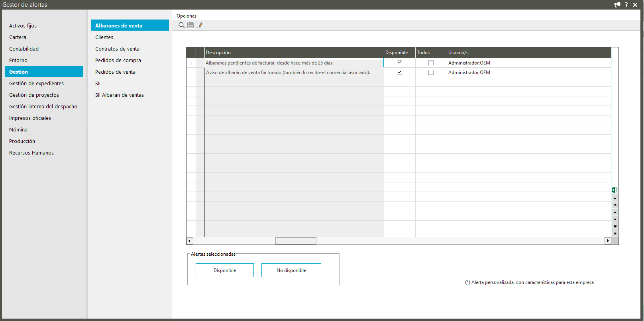Click Usuario/s cell for Aviso de albarán facturado
Screen dimensions: 644x321
(529, 72)
